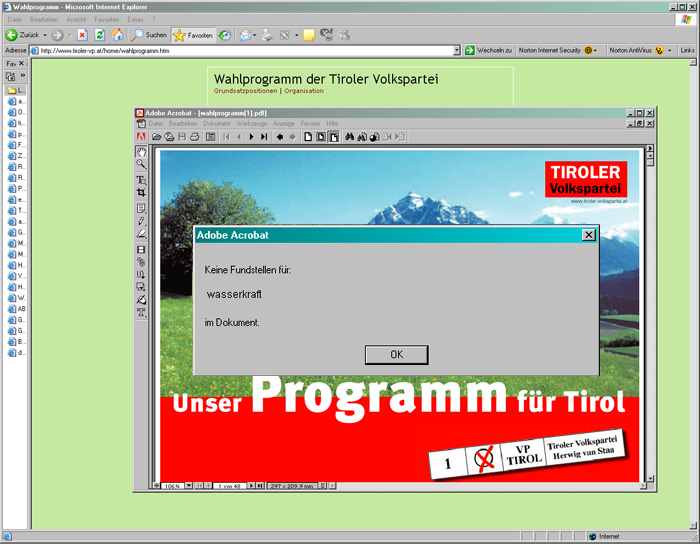Select the Zoom magnifier tool in Acrobat

141,164
